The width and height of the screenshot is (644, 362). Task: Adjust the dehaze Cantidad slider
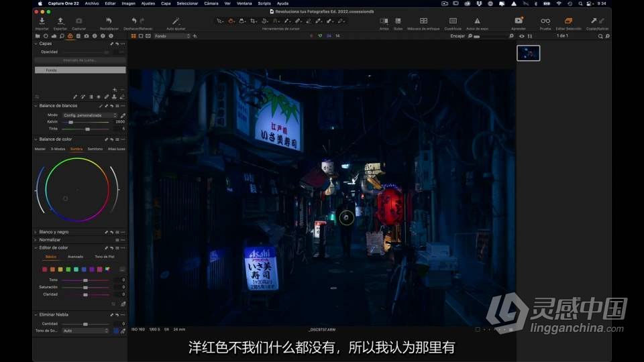85,324
